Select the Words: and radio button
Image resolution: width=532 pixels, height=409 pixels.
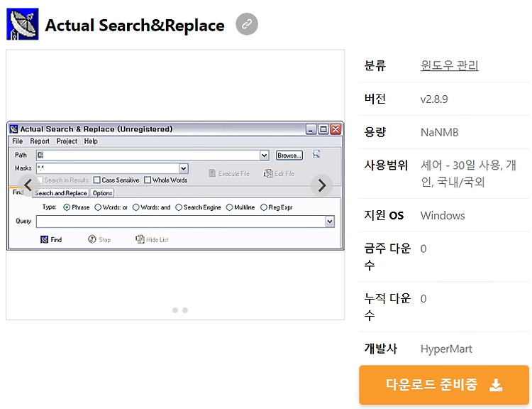tap(135, 207)
